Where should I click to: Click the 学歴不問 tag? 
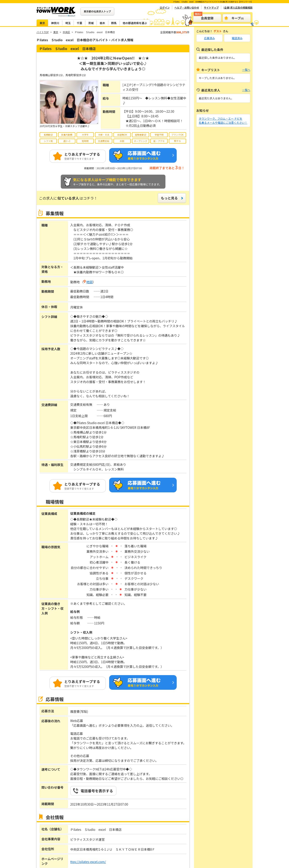tap(159, 135)
